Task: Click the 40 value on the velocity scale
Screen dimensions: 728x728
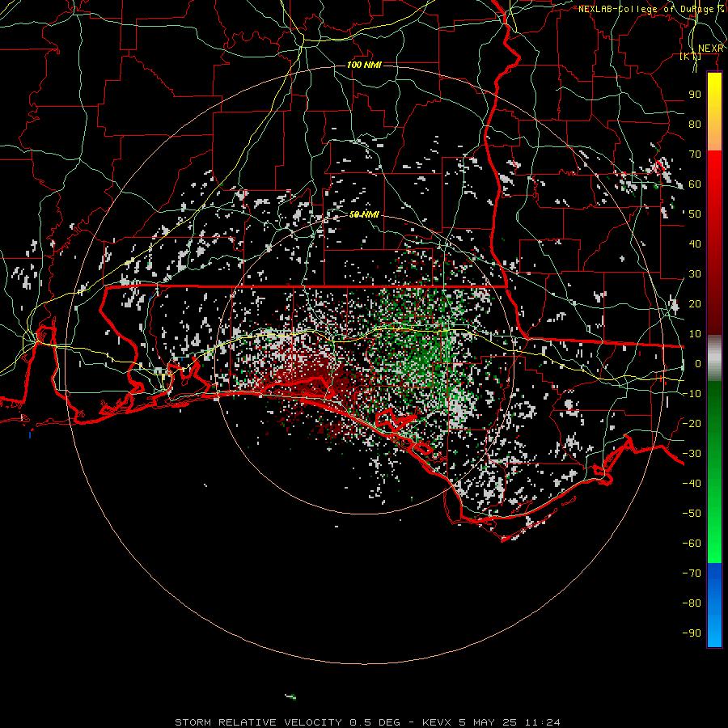Action: click(695, 243)
